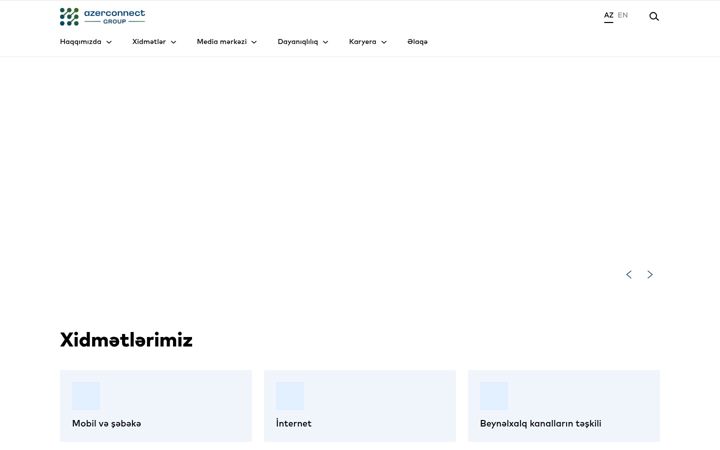
Task: Expand the chevron next to Karyera
Action: (x=384, y=42)
